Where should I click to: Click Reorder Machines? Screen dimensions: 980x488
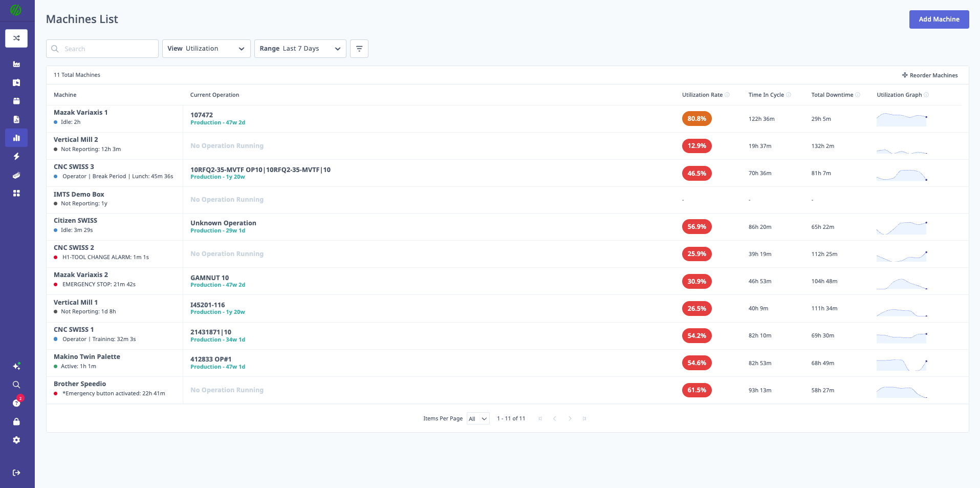click(930, 75)
